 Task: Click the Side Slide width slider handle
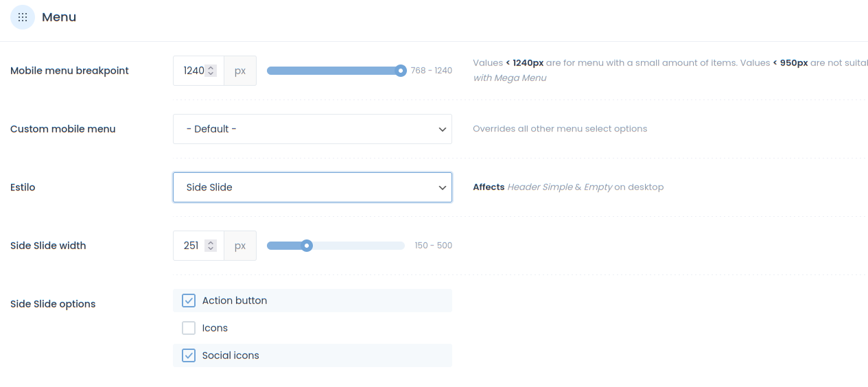(307, 246)
